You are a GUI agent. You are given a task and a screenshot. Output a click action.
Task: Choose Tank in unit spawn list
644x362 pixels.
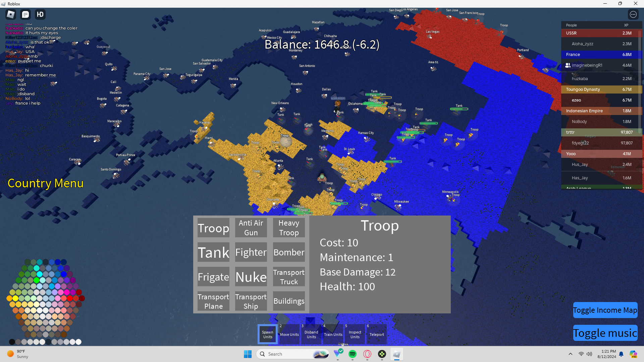click(x=213, y=252)
